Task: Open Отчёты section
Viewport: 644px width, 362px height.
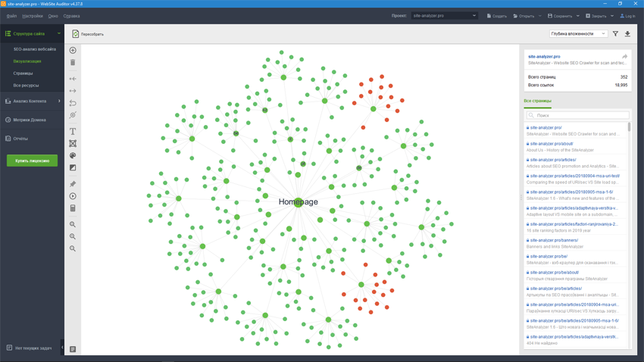Action: [x=20, y=139]
